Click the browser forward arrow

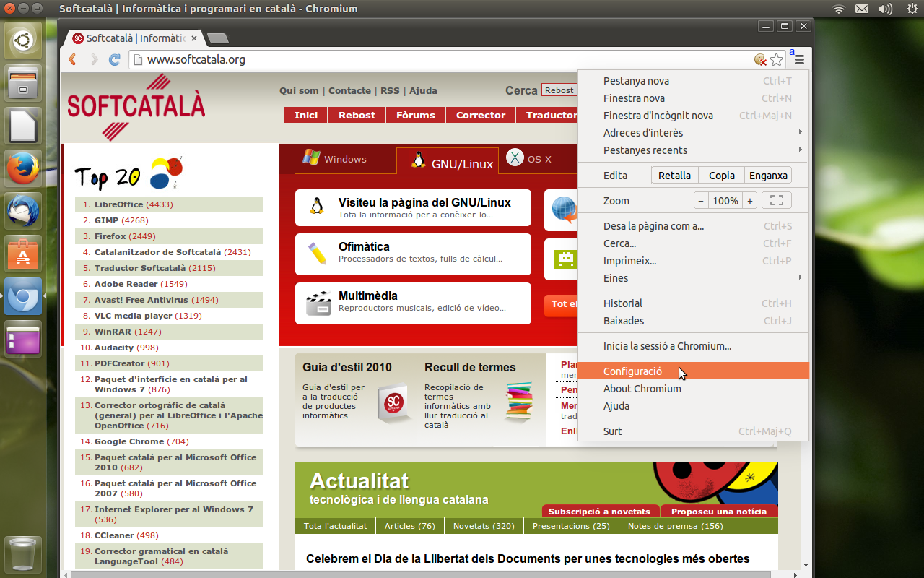coord(94,59)
